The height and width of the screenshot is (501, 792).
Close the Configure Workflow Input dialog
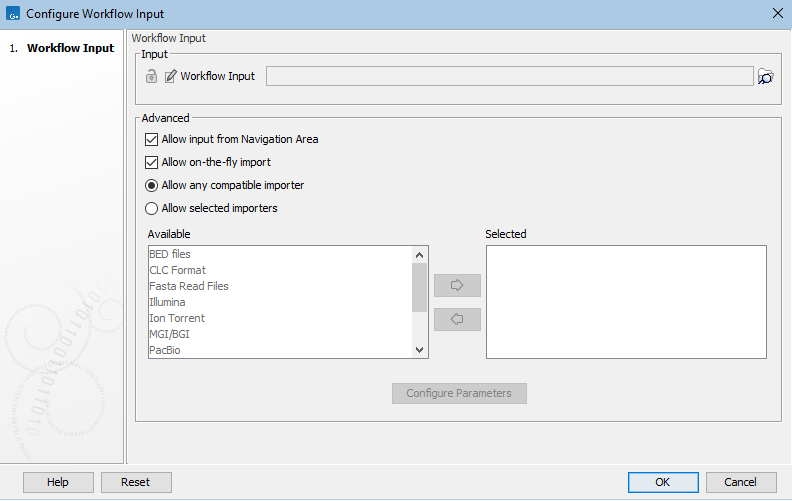point(778,13)
